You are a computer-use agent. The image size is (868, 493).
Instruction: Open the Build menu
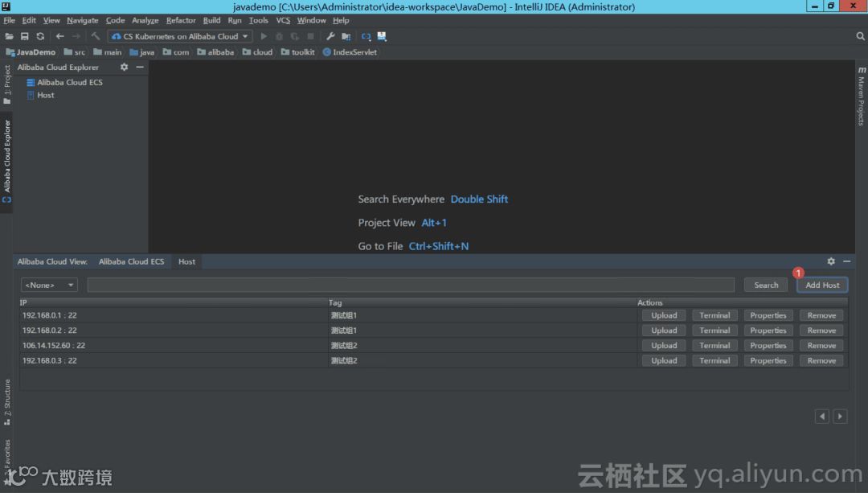click(x=211, y=20)
